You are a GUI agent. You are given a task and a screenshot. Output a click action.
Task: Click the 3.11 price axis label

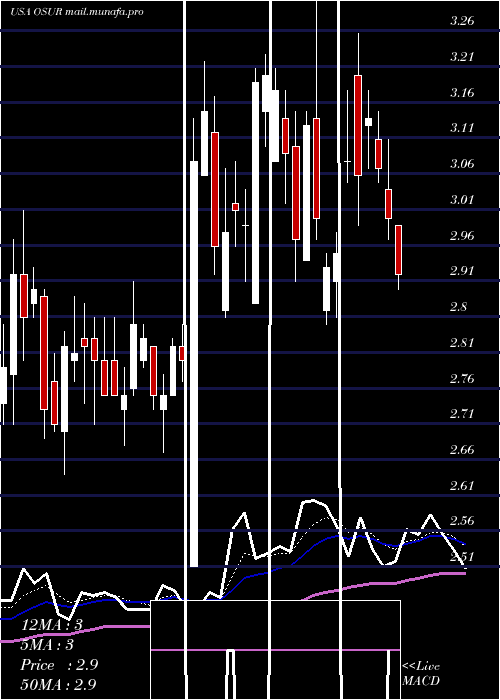point(462,128)
